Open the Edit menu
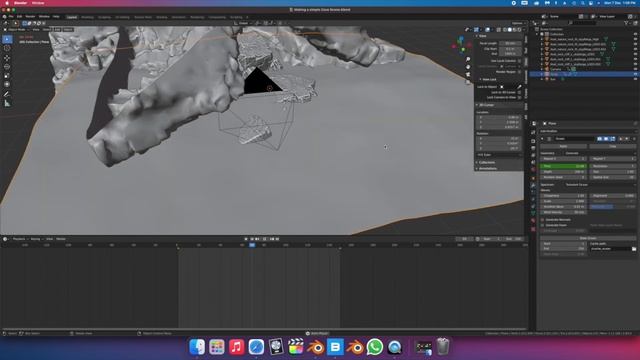The image size is (640, 360). tap(19, 17)
